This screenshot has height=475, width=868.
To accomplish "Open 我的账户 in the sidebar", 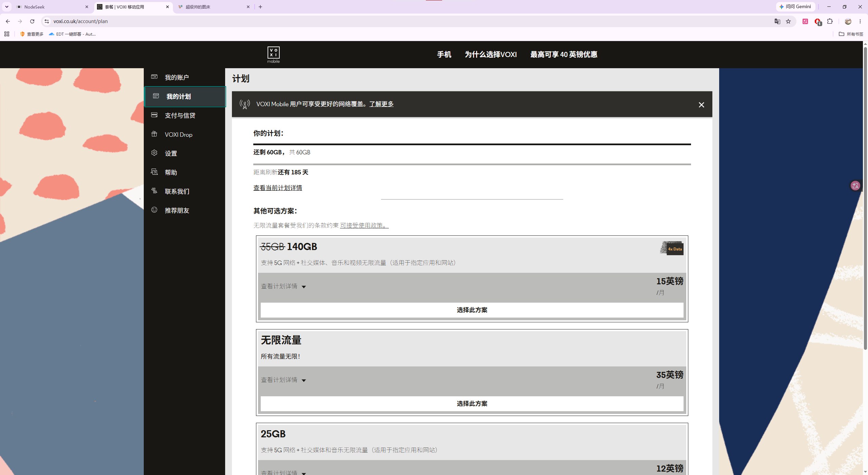I will point(185,77).
